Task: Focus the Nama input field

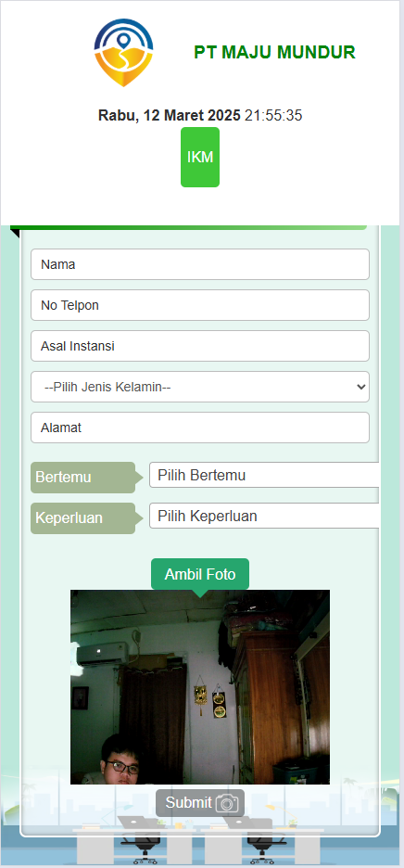Action: coord(200,264)
